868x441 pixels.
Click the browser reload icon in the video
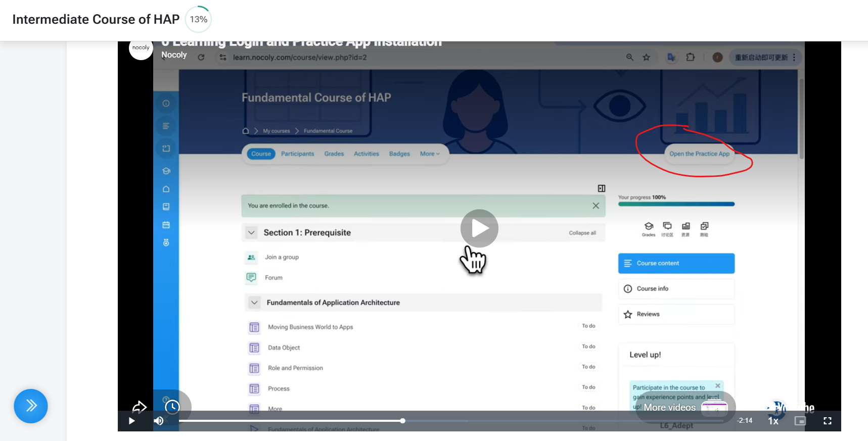click(201, 57)
